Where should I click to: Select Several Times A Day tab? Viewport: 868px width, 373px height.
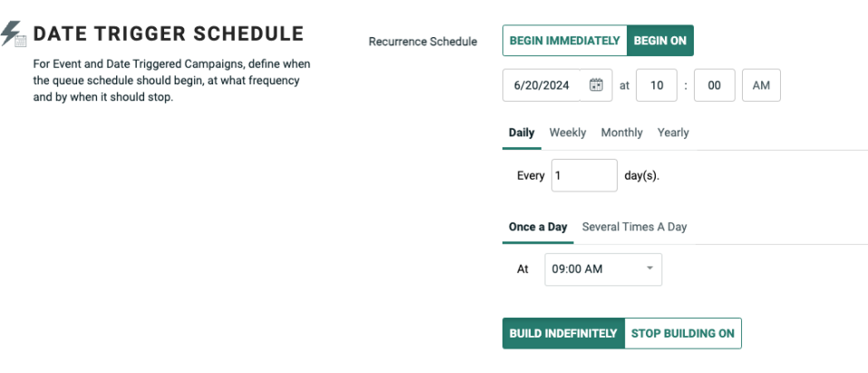pos(634,227)
